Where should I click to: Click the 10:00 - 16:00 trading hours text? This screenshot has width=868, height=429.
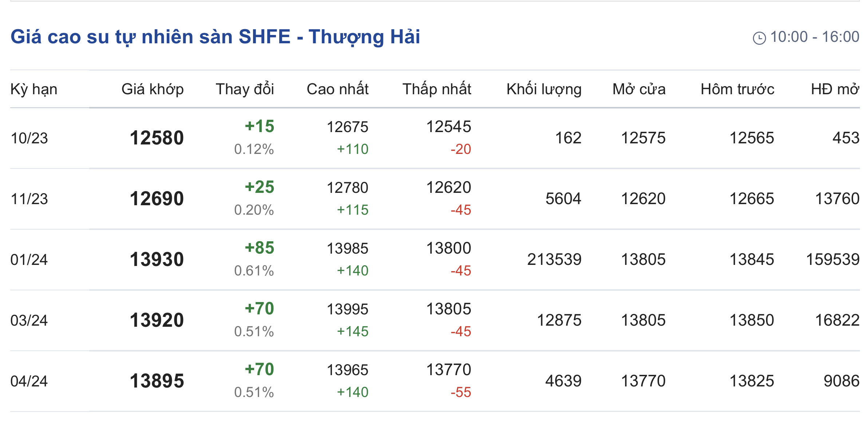(815, 37)
